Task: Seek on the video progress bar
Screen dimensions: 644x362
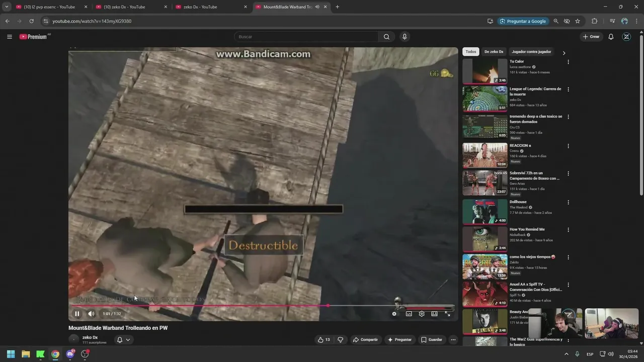Action: 262,306
